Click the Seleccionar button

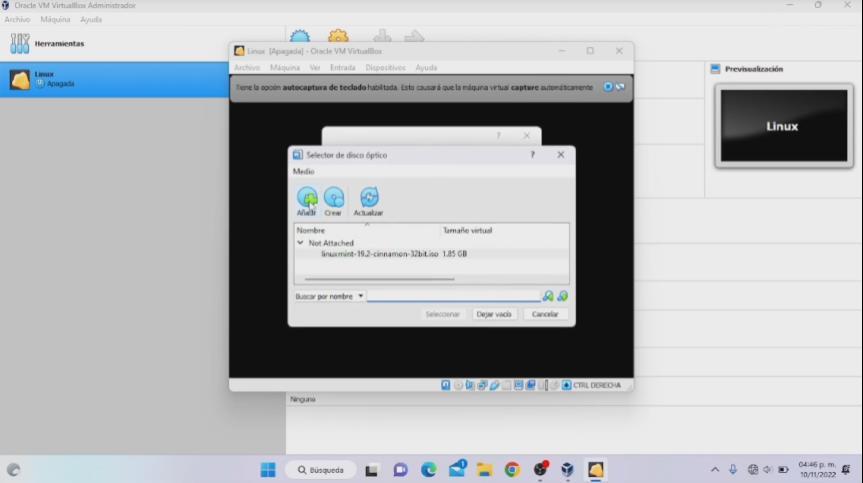click(442, 314)
